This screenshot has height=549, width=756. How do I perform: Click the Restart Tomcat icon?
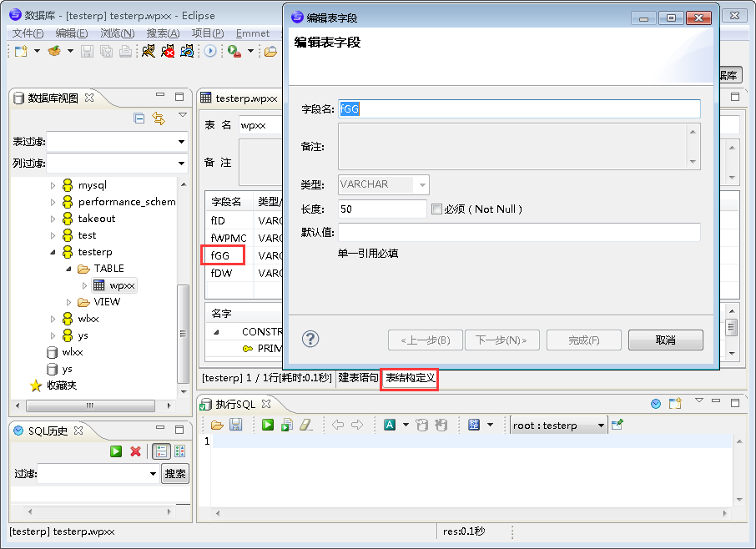(187, 51)
